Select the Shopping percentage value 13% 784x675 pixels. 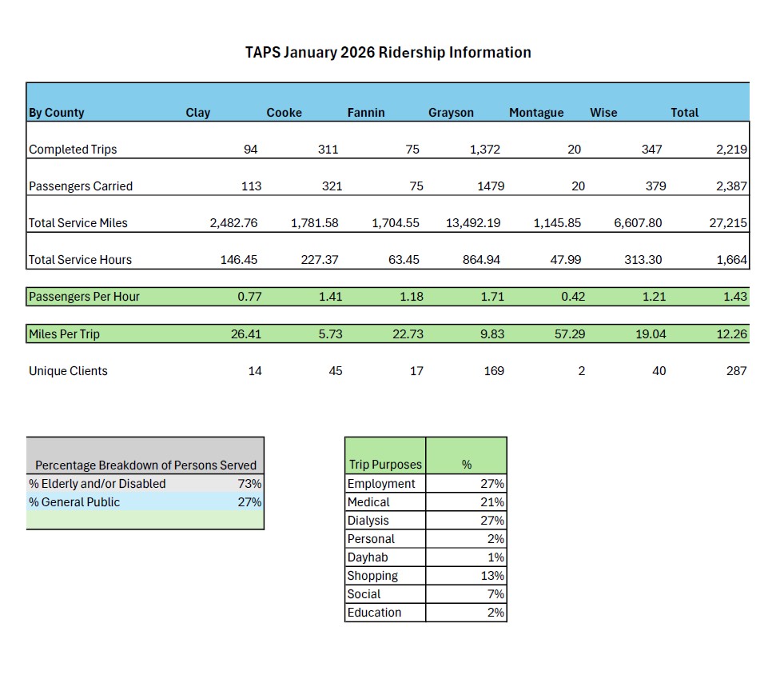point(492,576)
